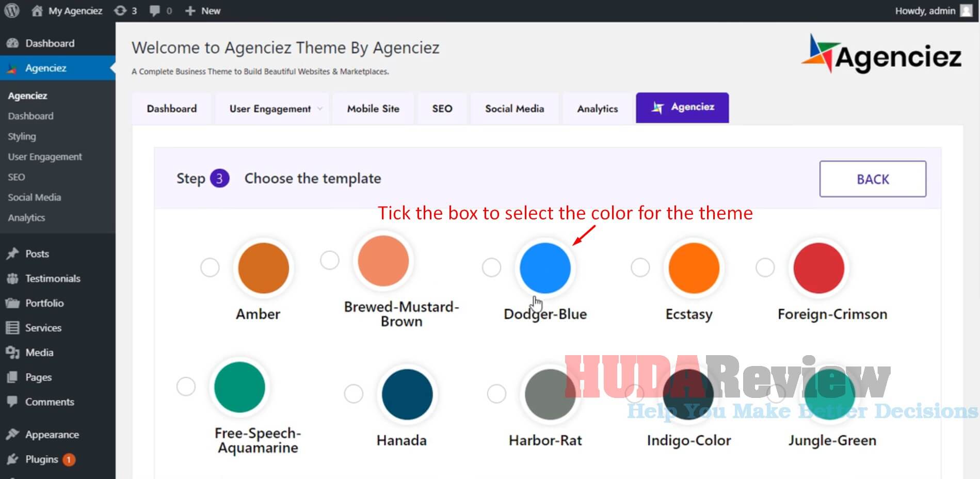Click the Indigo-Color label
Screen dimensions: 980x479
(689, 440)
